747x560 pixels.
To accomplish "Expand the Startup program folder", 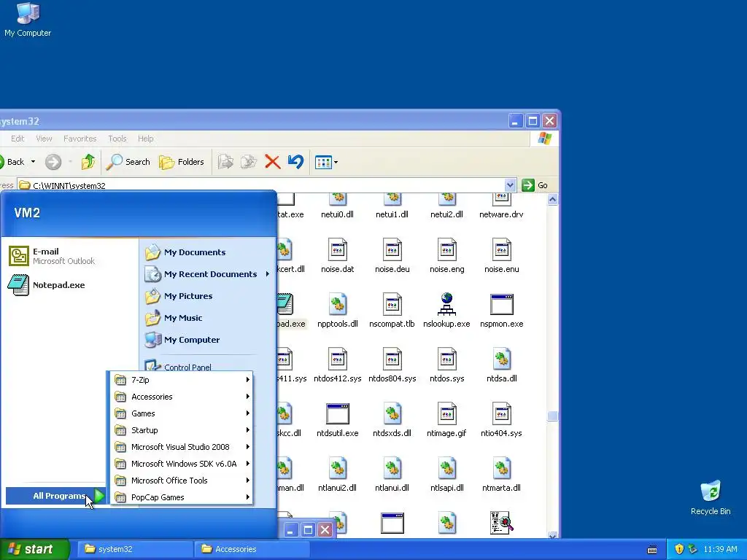I will (x=182, y=430).
